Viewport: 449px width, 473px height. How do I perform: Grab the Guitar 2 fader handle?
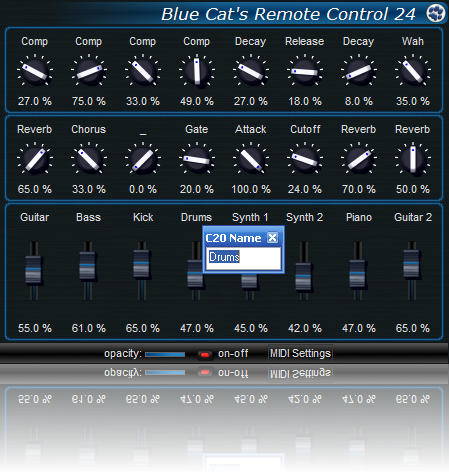(x=411, y=264)
